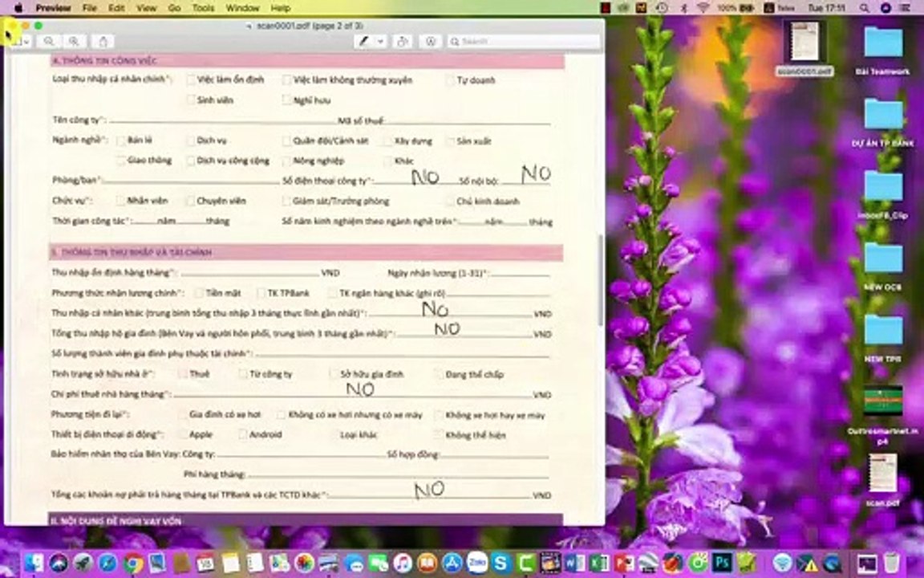Select the inboxFB_Clip folder on desktop

[882, 193]
